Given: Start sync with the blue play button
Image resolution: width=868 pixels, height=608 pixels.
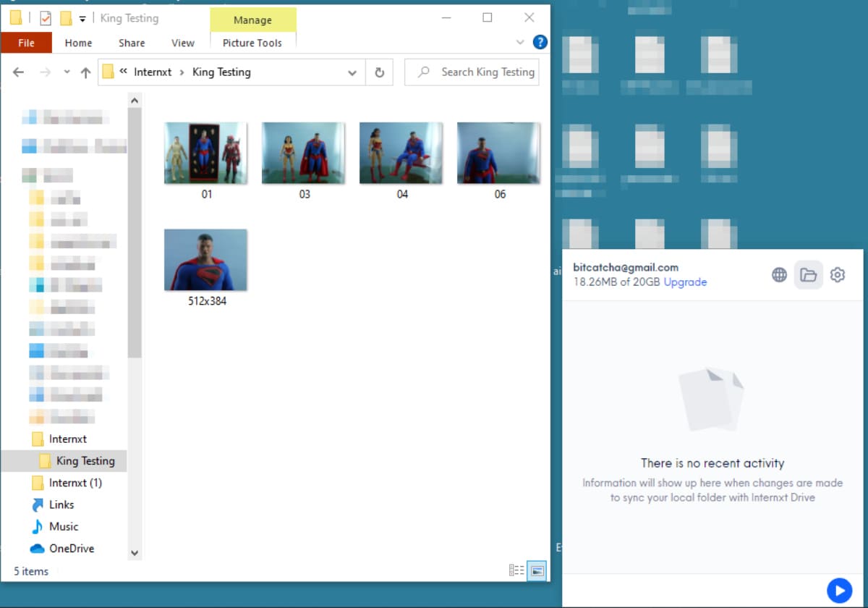Looking at the screenshot, I should pyautogui.click(x=839, y=591).
